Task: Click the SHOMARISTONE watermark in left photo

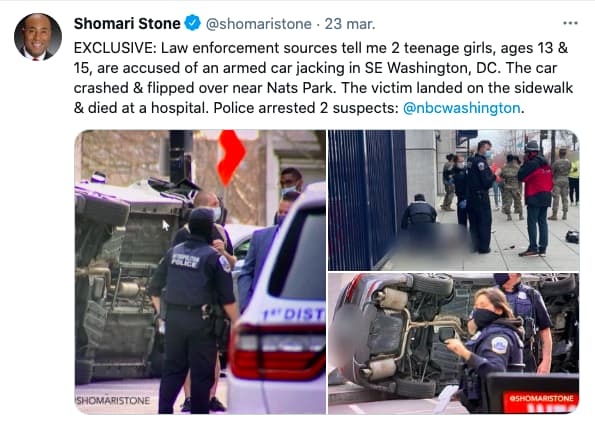Action: [x=113, y=400]
